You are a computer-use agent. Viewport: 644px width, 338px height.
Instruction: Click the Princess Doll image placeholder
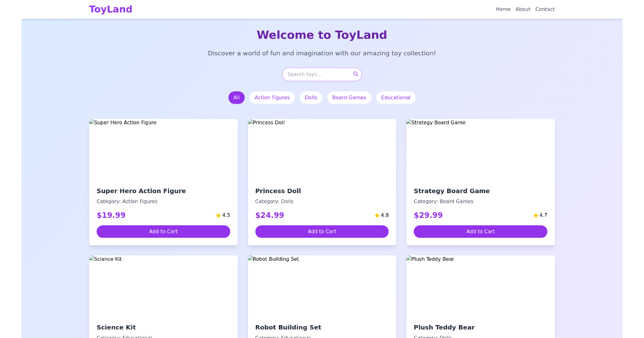pos(321,150)
